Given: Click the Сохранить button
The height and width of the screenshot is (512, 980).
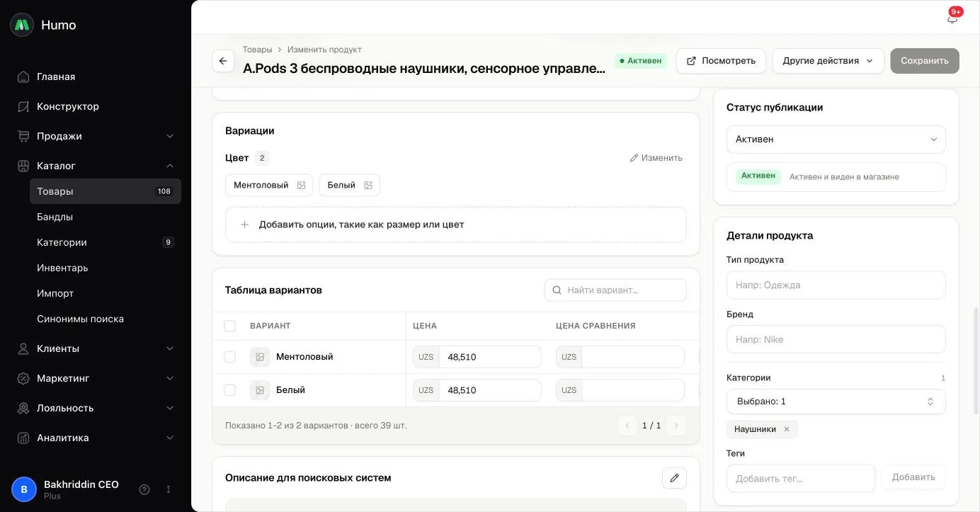Looking at the screenshot, I should tap(925, 61).
